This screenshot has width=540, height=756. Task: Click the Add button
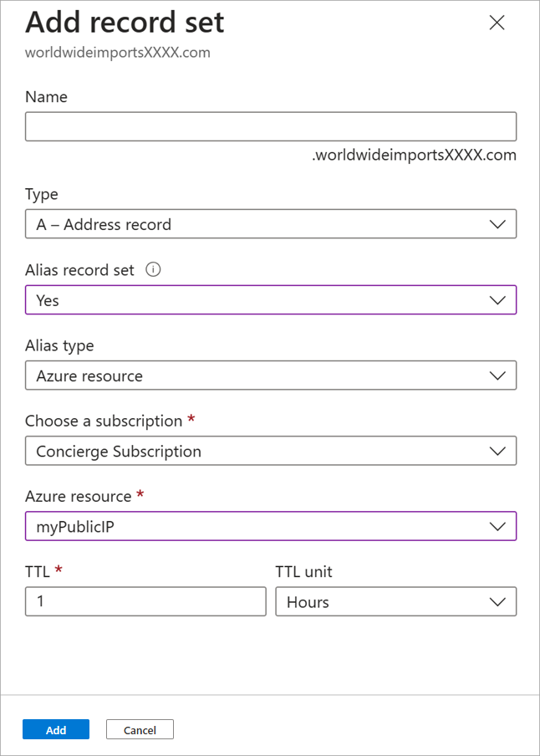[x=55, y=728]
